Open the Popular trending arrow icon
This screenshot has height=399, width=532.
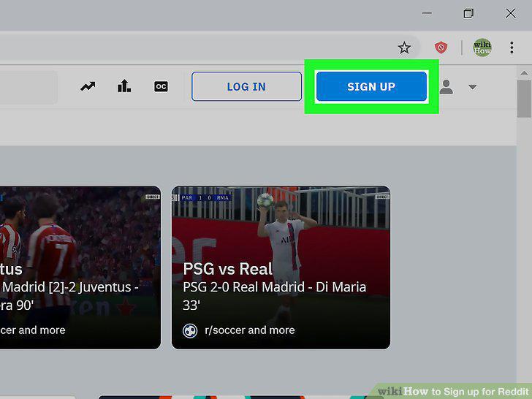point(88,86)
